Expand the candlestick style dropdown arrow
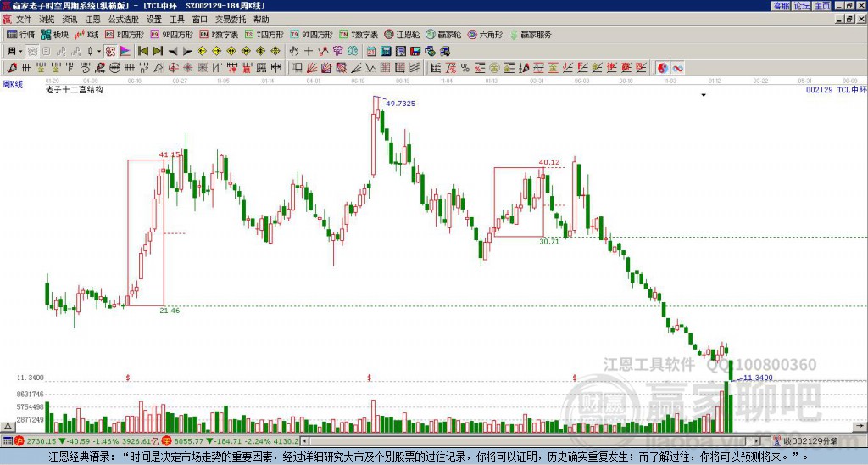This screenshot has height=465, width=868. coord(99,52)
